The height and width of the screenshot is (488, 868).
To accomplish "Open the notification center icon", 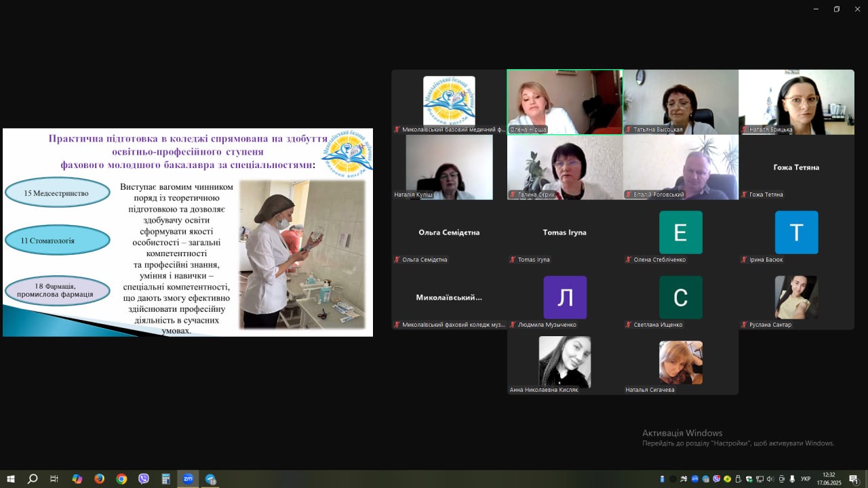I will tap(853, 479).
